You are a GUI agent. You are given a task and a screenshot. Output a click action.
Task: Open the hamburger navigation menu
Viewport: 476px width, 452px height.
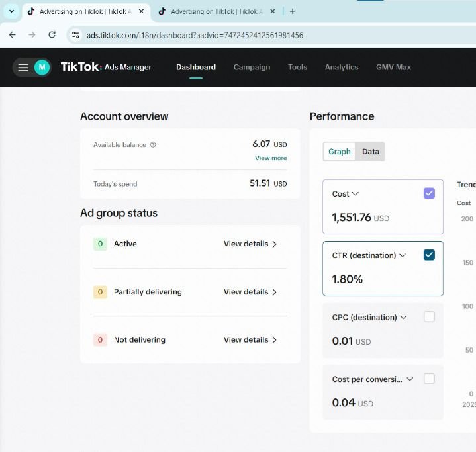coord(23,68)
